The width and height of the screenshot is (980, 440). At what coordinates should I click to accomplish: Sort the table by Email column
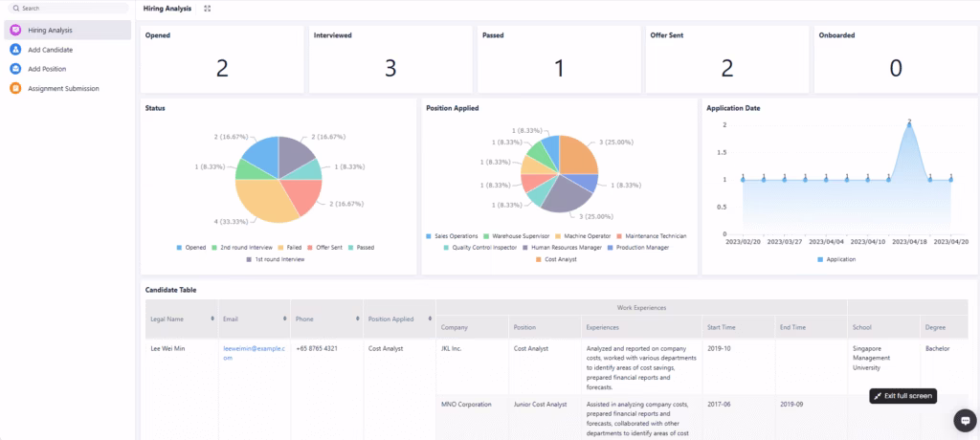pyautogui.click(x=285, y=319)
